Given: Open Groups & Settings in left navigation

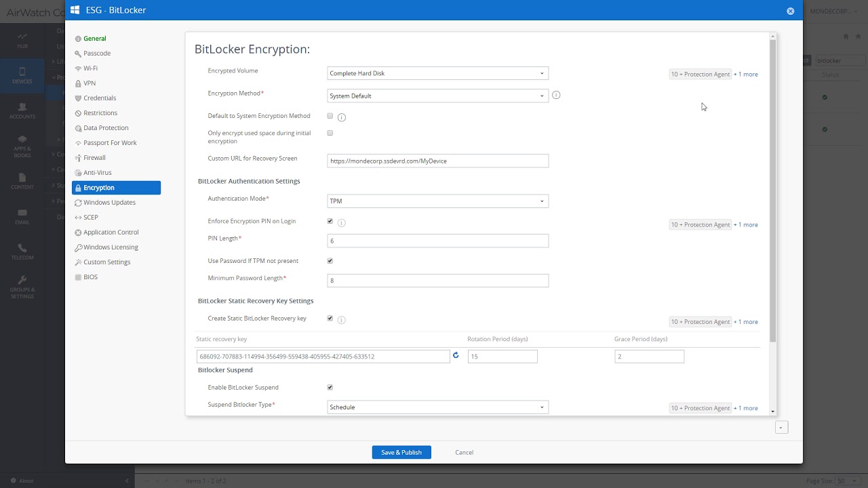Looking at the screenshot, I should [x=22, y=287].
